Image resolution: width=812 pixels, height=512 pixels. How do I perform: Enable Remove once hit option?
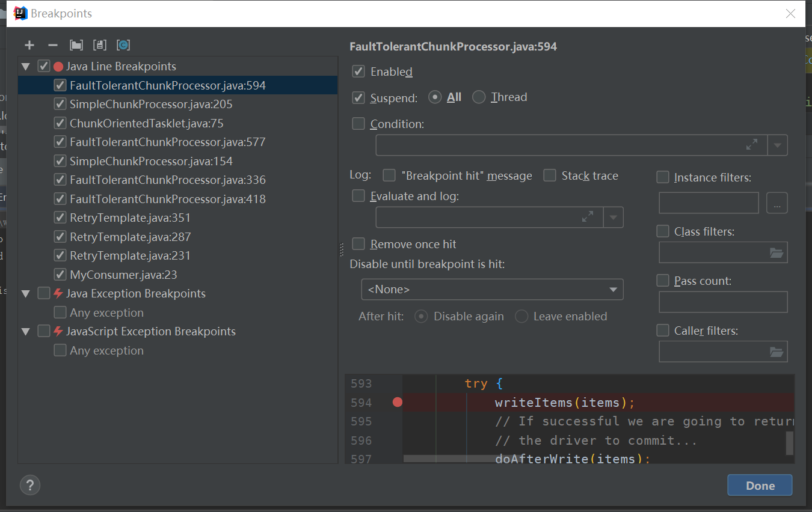click(358, 244)
